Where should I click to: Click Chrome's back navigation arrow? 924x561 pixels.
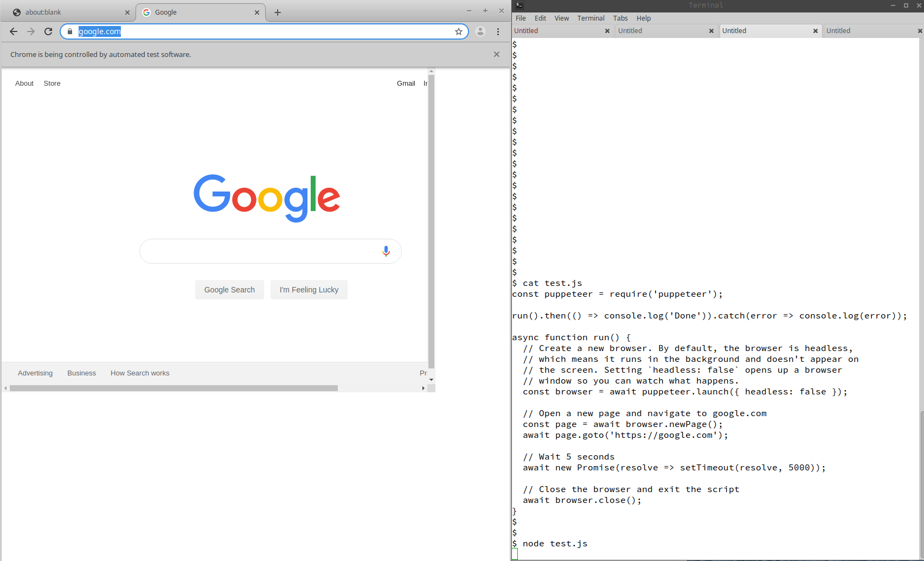point(14,31)
